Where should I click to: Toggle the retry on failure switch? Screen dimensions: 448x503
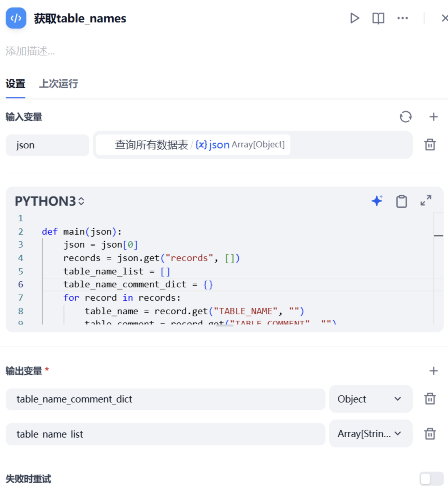click(431, 479)
